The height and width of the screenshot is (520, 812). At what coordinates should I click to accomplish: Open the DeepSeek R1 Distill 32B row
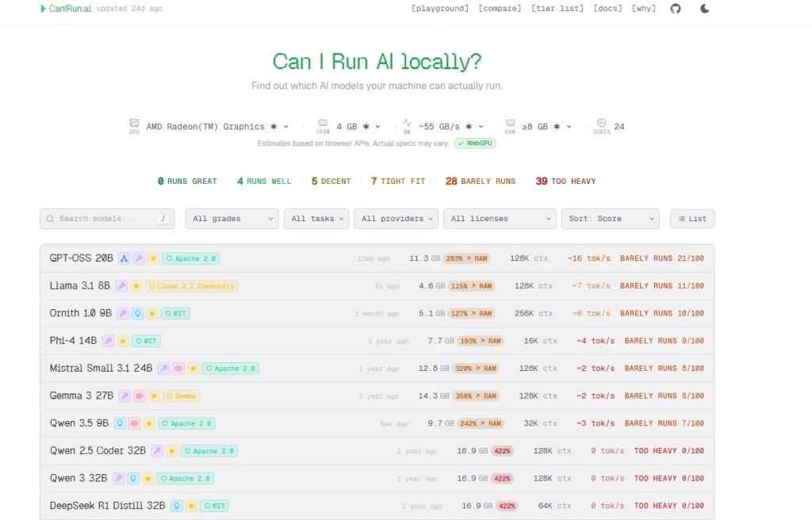(377, 506)
